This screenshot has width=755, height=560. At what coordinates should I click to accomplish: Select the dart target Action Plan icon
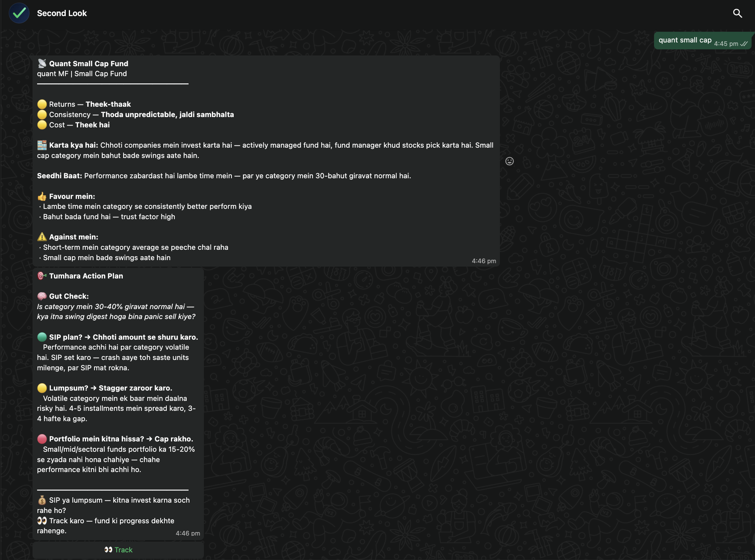click(42, 276)
